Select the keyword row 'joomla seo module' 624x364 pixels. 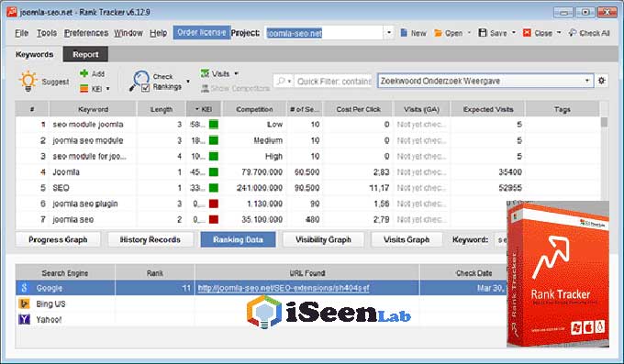pos(307,140)
